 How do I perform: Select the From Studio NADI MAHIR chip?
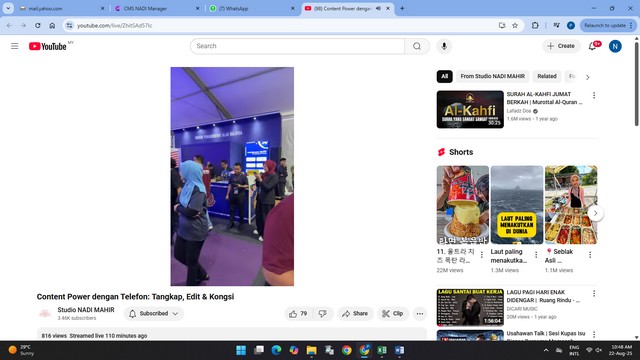(x=493, y=76)
